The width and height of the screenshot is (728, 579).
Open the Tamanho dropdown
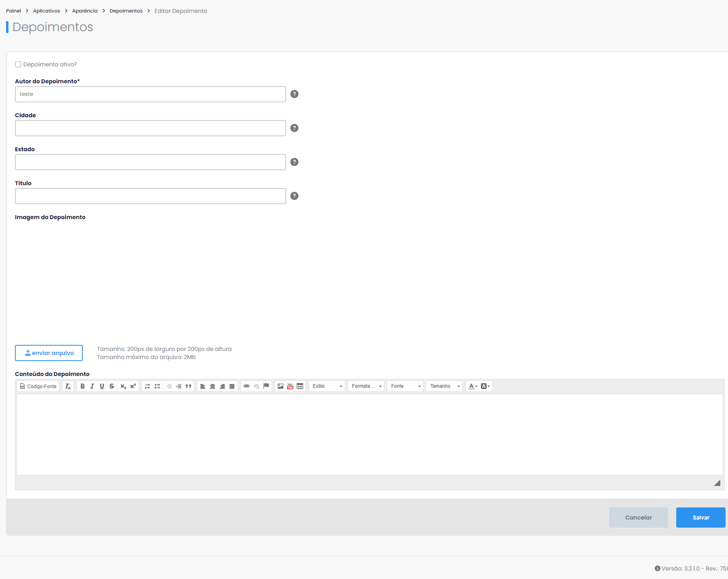(445, 386)
